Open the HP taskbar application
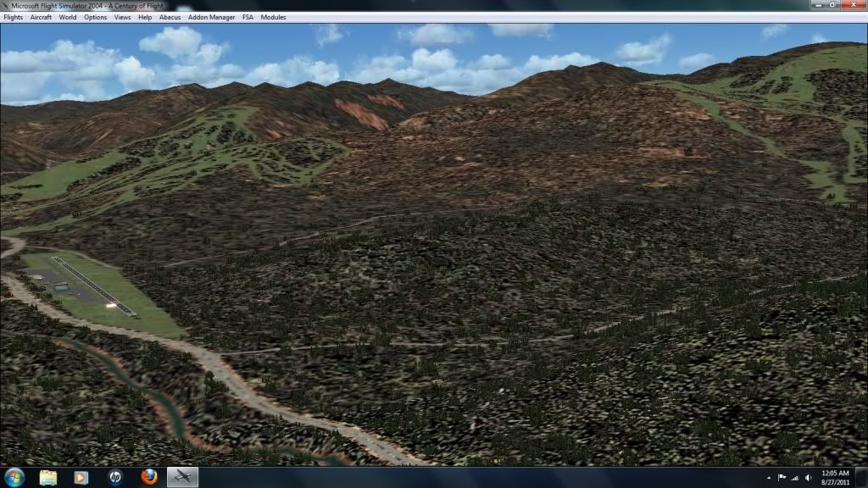Viewport: 868px width, 488px height. point(115,477)
